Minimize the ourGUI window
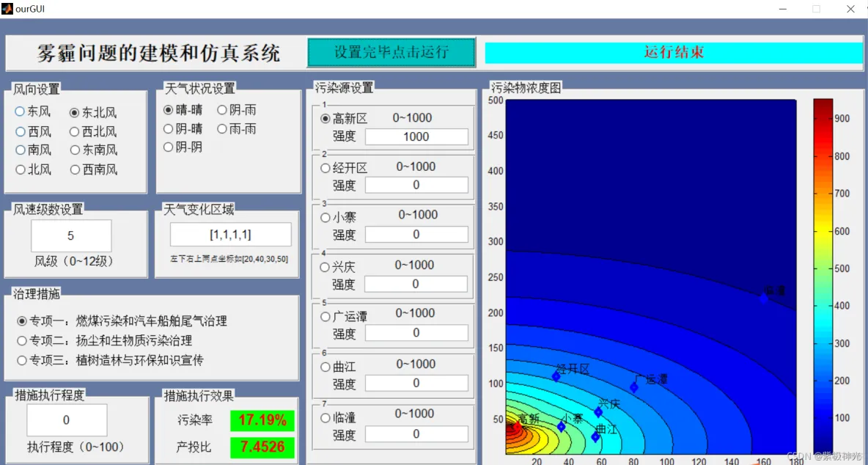Image resolution: width=868 pixels, height=465 pixels. tap(782, 9)
